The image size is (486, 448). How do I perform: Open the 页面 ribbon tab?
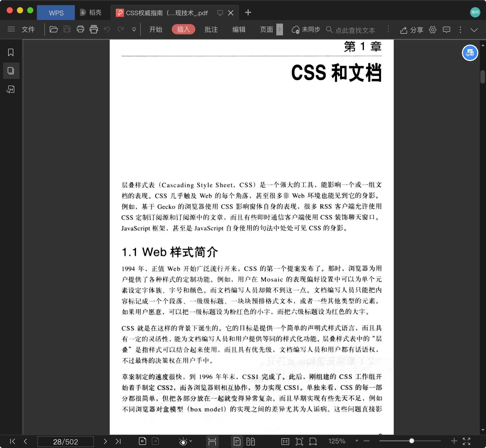(x=267, y=29)
